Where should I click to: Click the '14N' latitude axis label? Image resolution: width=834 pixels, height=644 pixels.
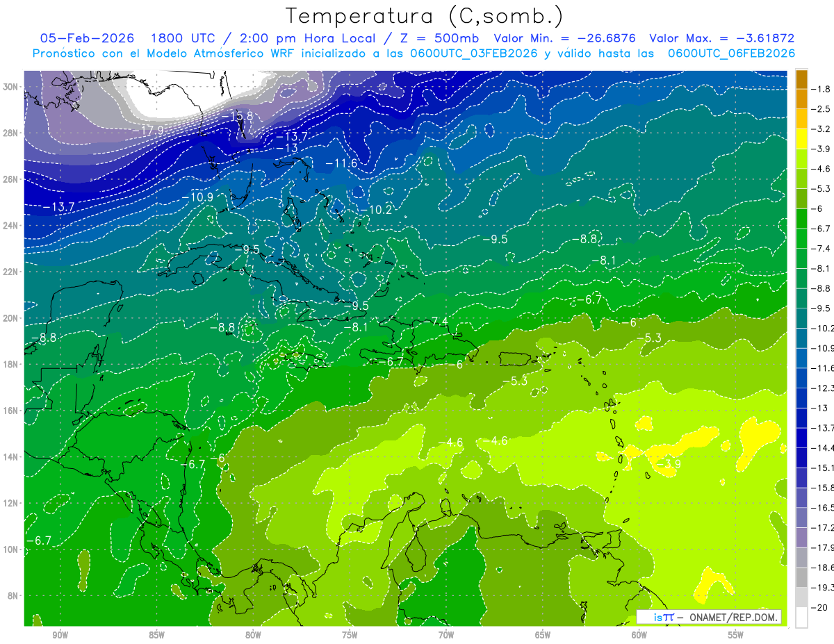(12, 457)
